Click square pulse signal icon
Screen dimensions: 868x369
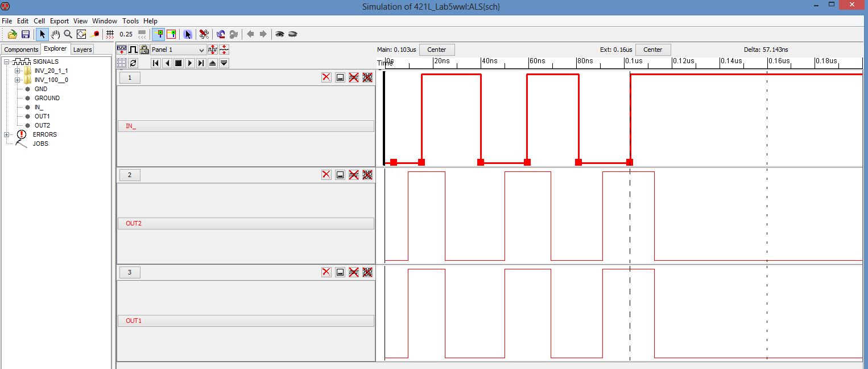[133, 50]
